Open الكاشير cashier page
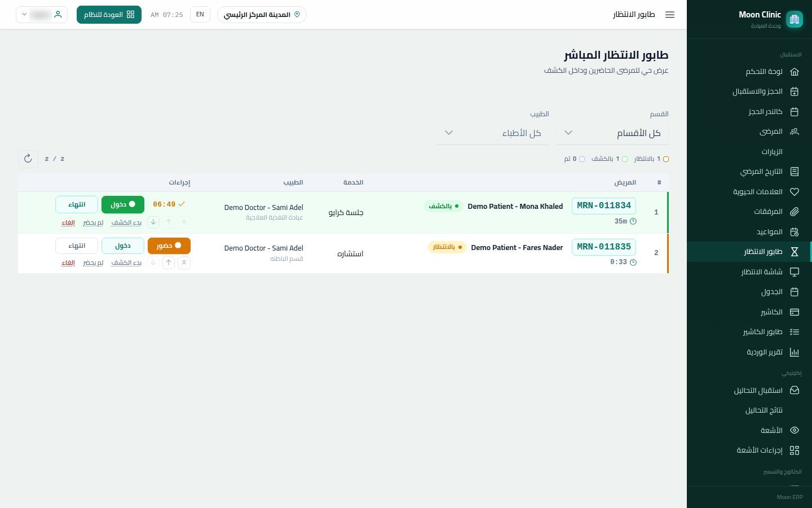This screenshot has width=812, height=508. pyautogui.click(x=749, y=312)
